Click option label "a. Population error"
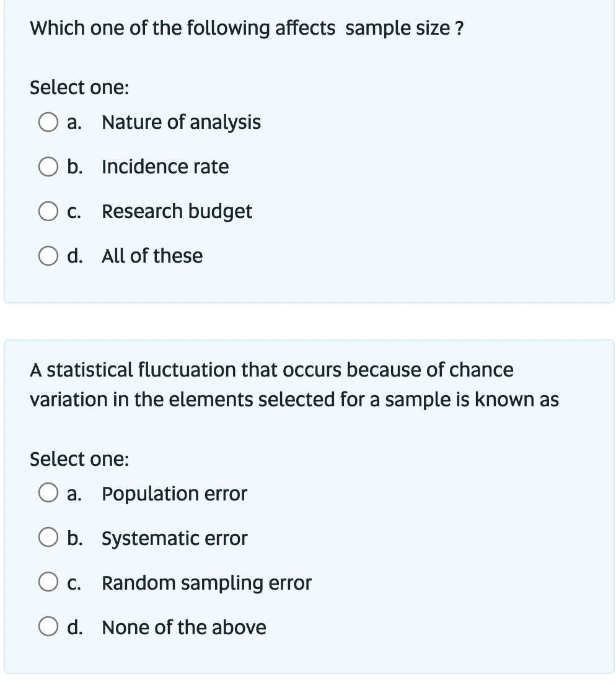Screen dimensions: 616x690 (x=157, y=494)
